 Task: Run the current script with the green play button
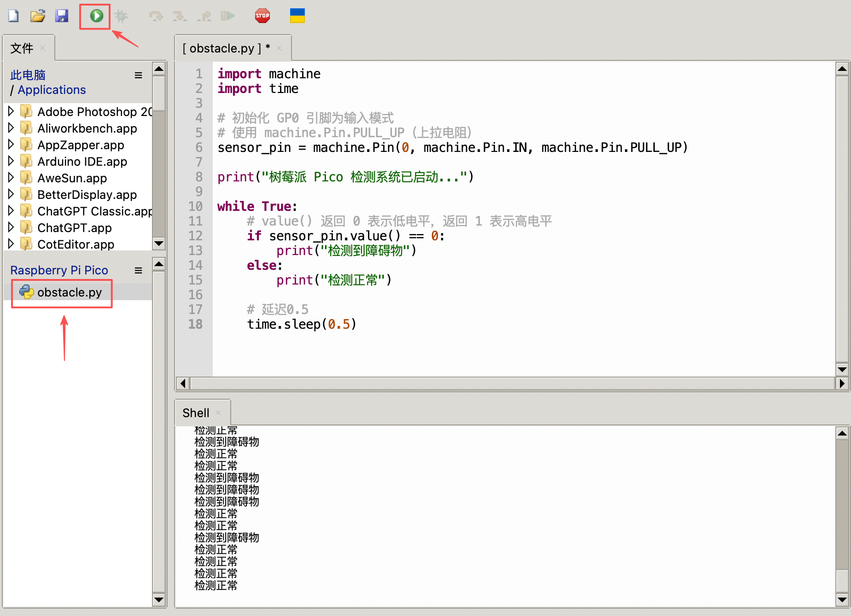tap(96, 16)
